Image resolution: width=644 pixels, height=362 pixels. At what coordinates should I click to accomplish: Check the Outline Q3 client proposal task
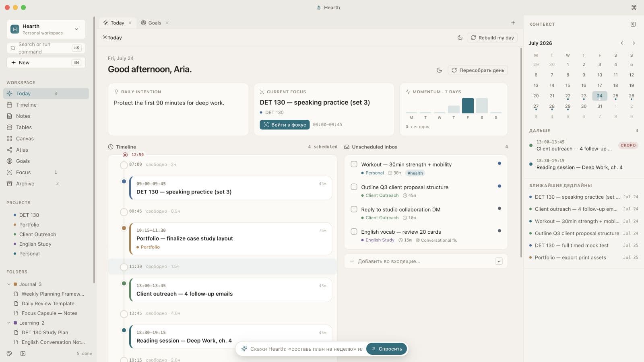click(x=354, y=187)
